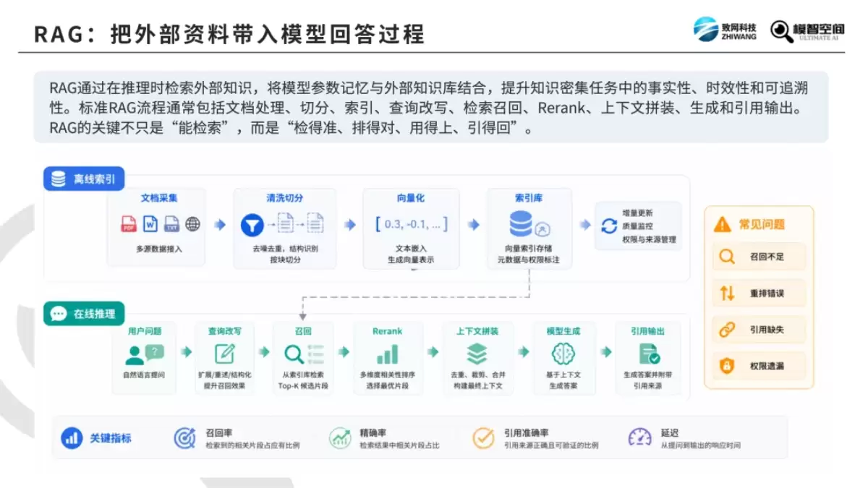868x488 pixels.
Task: Click the text 自然语言提问
Action: [144, 375]
